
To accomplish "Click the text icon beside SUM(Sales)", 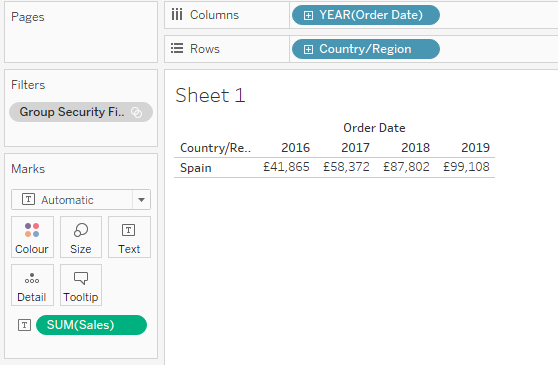I will click(24, 325).
